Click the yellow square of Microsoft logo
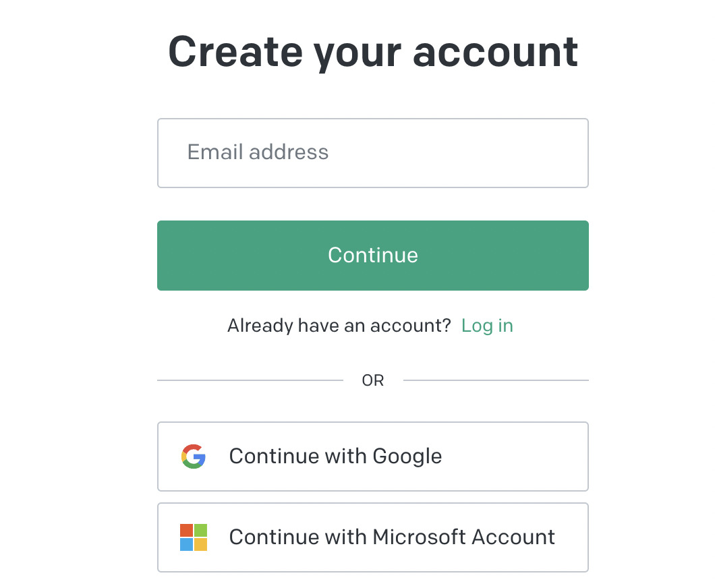The image size is (715, 588). tap(200, 545)
